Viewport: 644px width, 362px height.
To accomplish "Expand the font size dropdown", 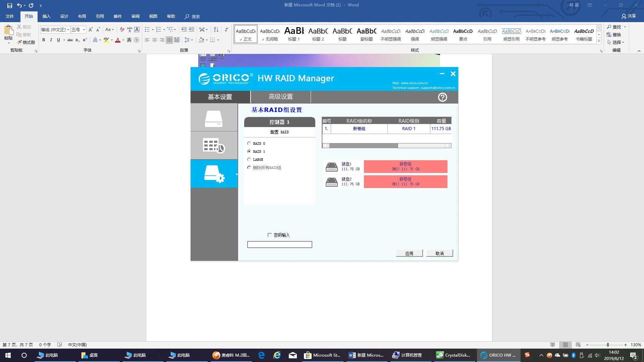I will tap(84, 29).
